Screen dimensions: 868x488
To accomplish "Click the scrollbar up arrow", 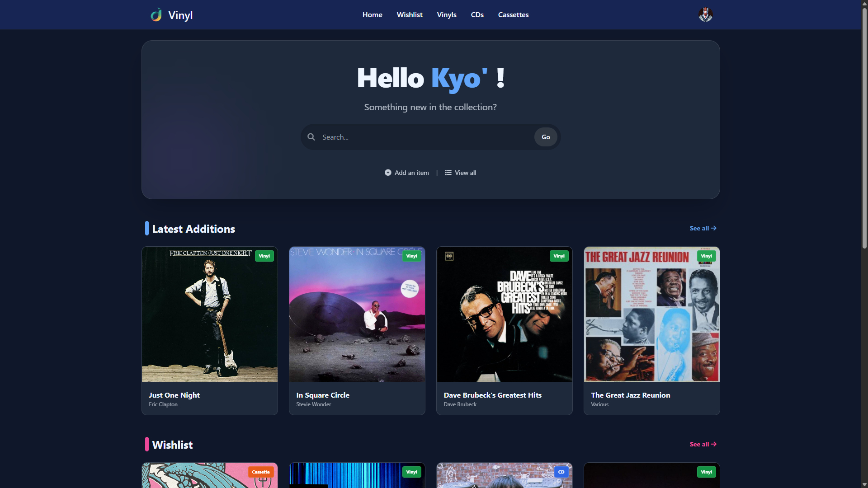I will coord(864,3).
